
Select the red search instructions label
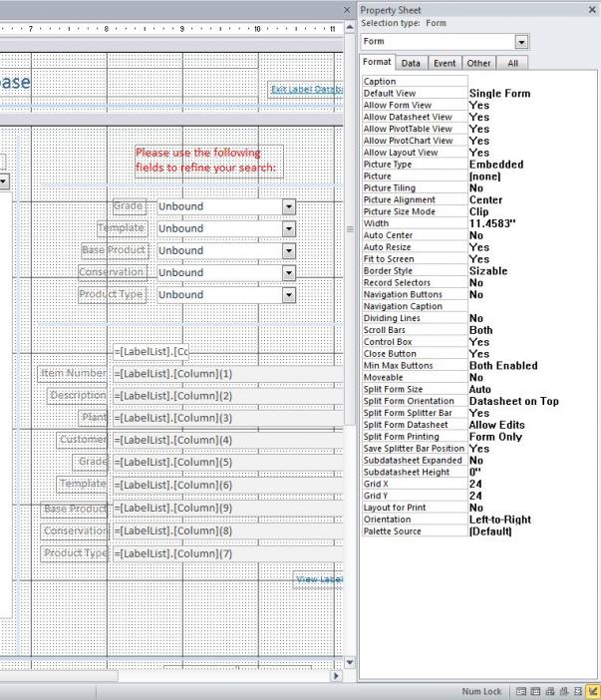point(209,162)
